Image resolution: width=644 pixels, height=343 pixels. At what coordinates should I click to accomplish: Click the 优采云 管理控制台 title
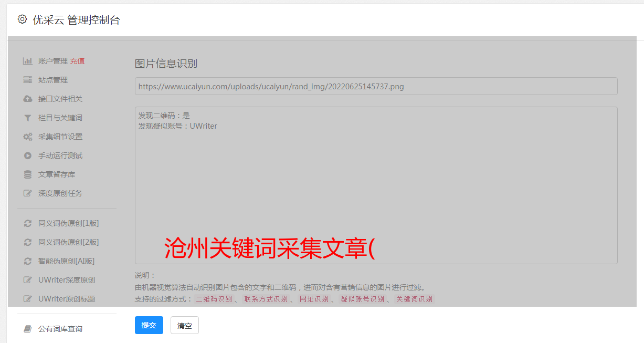pyautogui.click(x=76, y=20)
